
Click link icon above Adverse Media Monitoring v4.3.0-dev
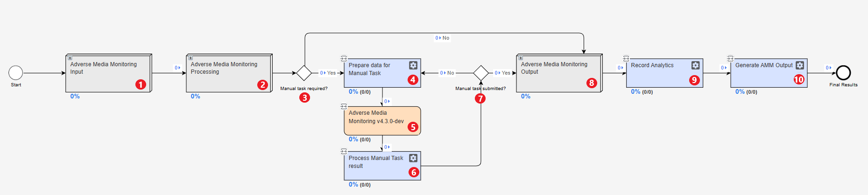coord(344,106)
